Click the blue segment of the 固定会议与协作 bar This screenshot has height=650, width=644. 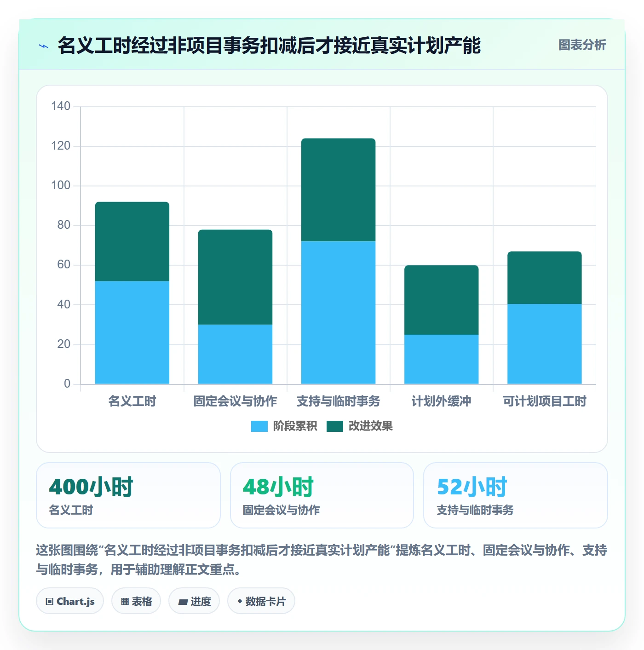(x=235, y=354)
